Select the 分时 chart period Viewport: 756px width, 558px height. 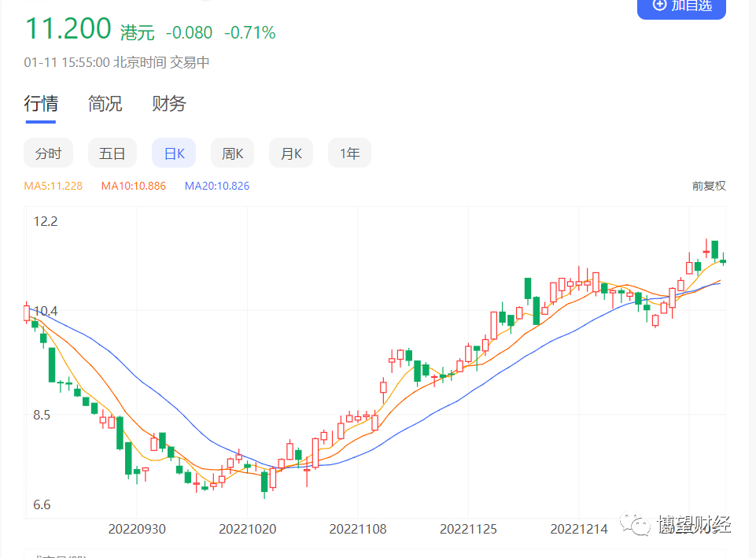(x=48, y=153)
